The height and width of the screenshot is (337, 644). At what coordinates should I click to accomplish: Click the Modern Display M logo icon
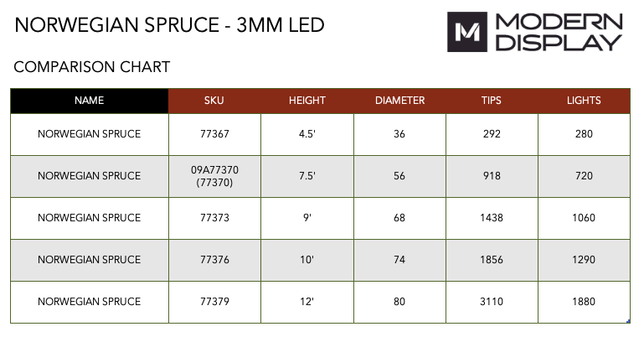471,33
